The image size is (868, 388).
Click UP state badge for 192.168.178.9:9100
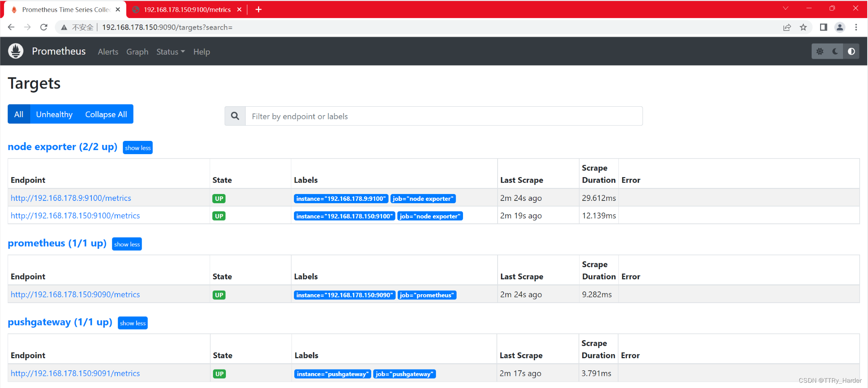tap(219, 198)
